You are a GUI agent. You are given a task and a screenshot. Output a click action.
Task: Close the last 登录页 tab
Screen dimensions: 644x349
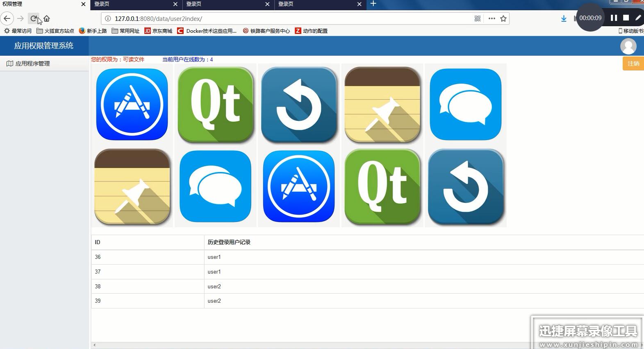point(360,4)
